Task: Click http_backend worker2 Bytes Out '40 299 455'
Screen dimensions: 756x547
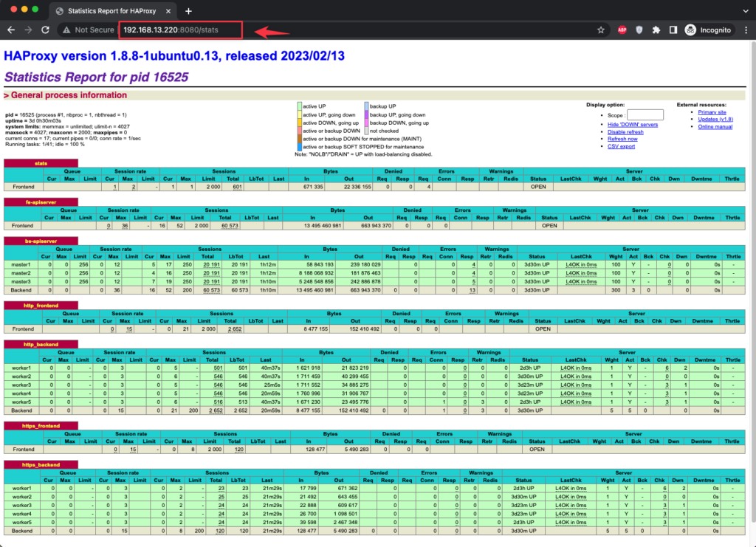Action: (x=354, y=376)
